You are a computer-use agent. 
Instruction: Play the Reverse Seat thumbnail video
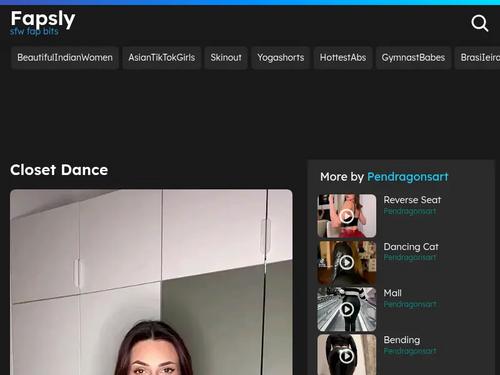tap(347, 216)
